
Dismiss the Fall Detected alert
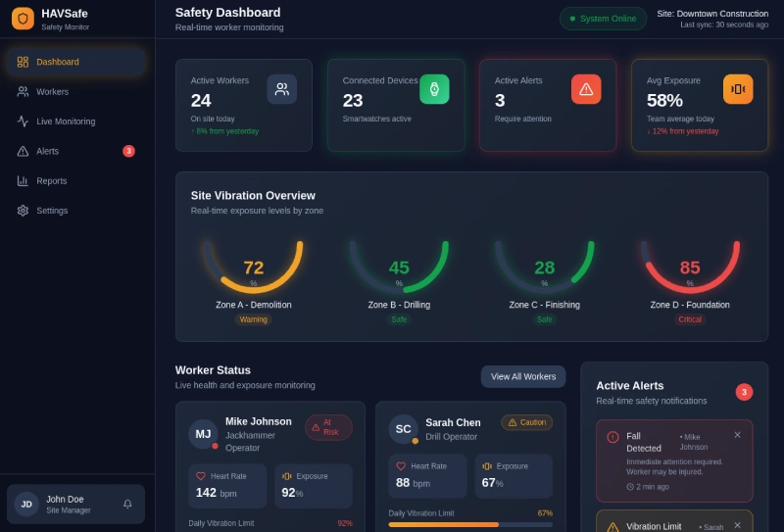[738, 435]
